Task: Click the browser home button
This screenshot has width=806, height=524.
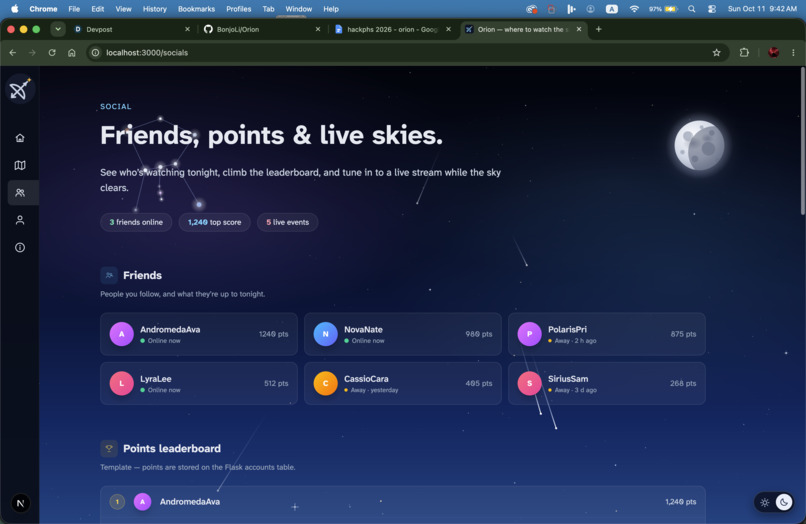Action: pyautogui.click(x=71, y=52)
